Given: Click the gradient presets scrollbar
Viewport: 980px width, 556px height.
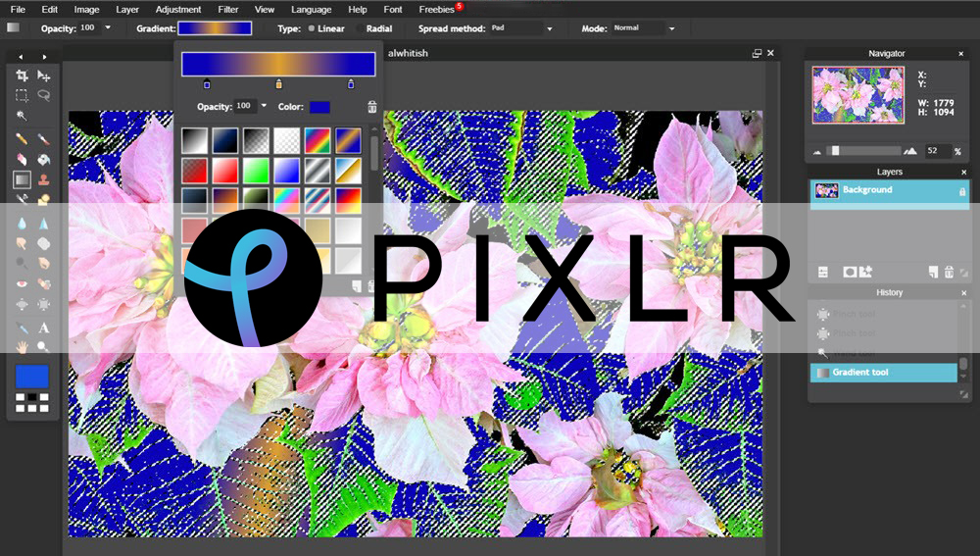Looking at the screenshot, I should [373, 153].
